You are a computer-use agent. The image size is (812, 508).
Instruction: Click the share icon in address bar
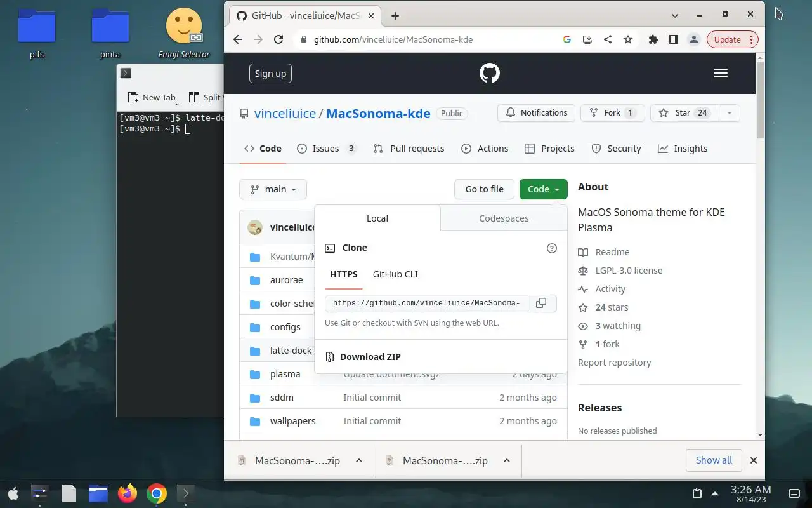pos(608,39)
